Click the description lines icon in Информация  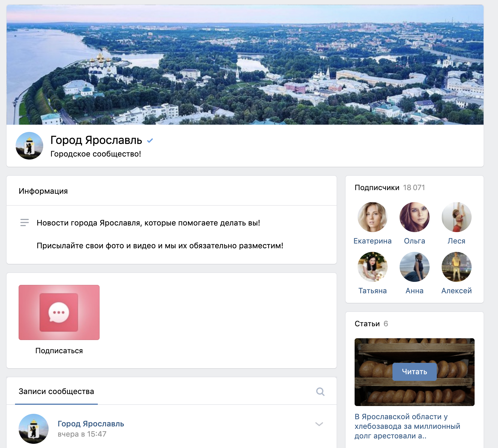[25, 223]
